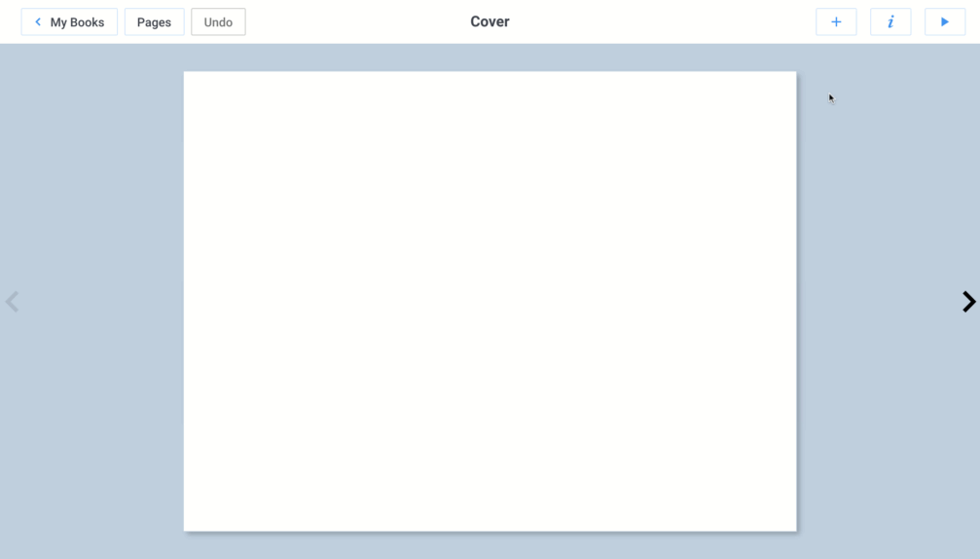Viewport: 980px width, 559px height.
Task: Click the "Cover" page title
Action: coord(490,21)
